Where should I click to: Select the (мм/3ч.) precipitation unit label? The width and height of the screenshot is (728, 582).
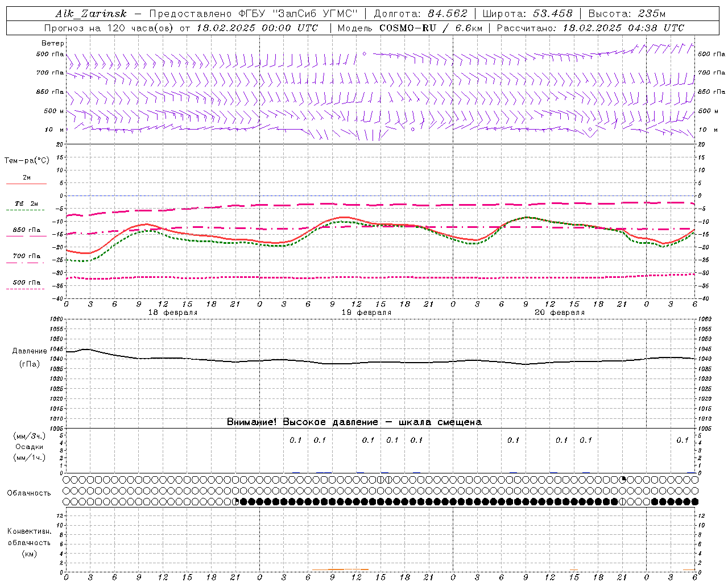click(x=30, y=436)
